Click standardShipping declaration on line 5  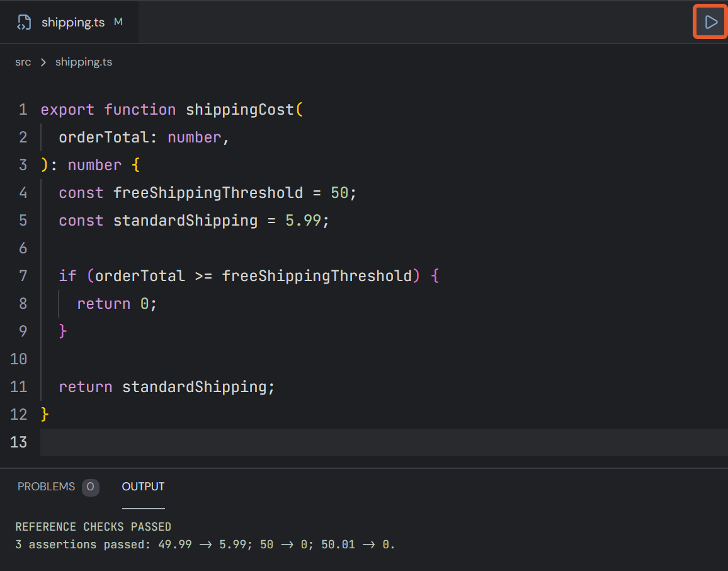(x=185, y=221)
